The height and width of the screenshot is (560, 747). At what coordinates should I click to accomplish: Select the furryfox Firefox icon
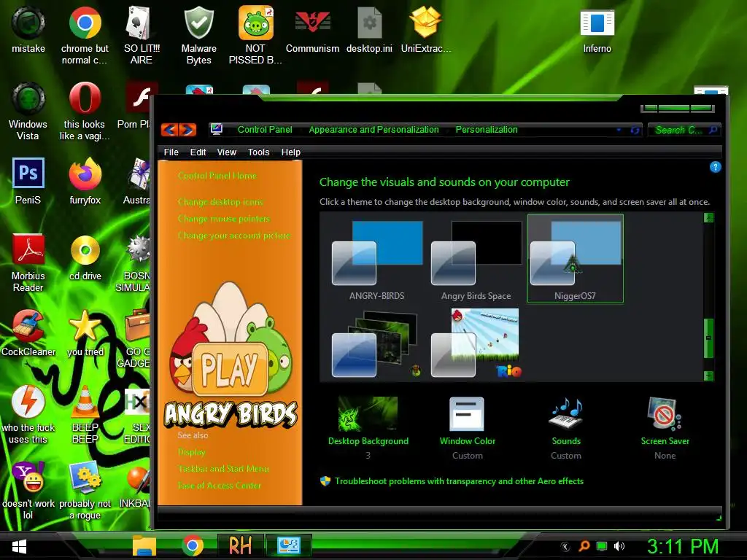point(85,174)
